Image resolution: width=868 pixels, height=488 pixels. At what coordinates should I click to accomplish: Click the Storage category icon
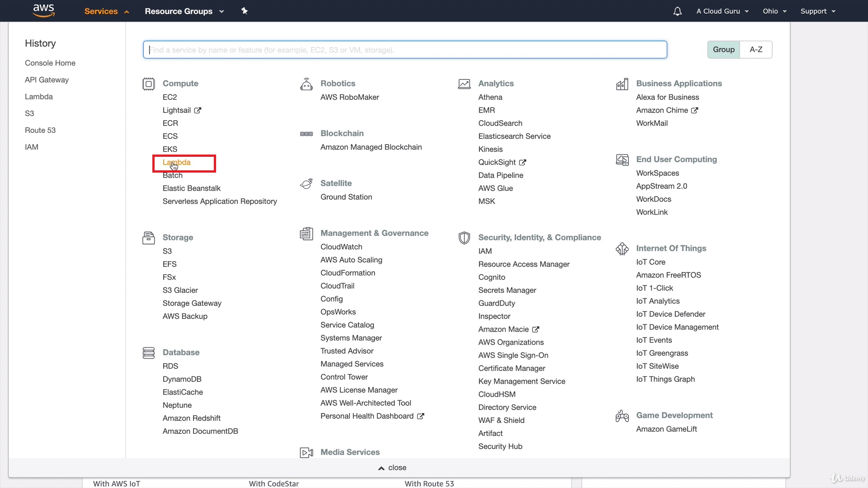148,238
